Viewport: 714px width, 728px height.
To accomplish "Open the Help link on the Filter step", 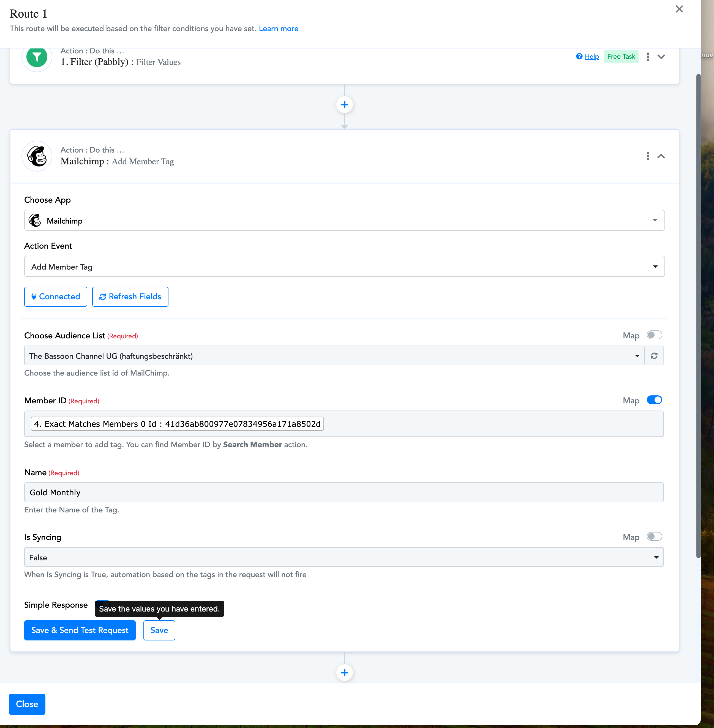I will 587,57.
